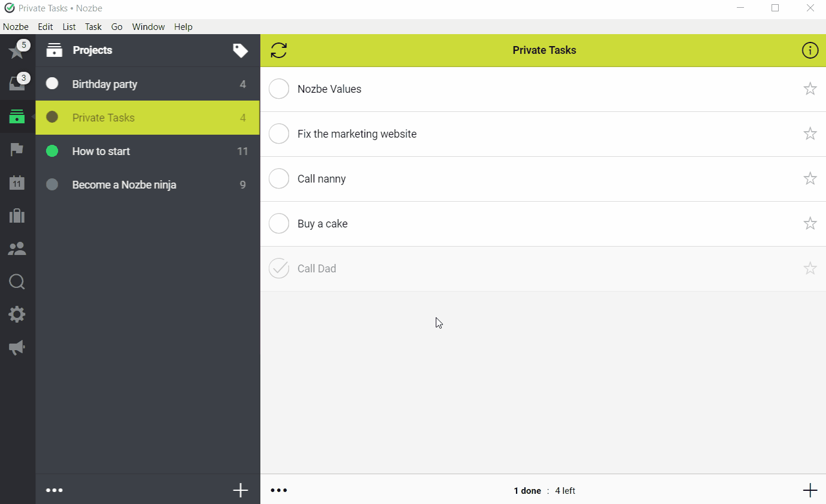
Task: Select the Birthday party project
Action: tap(148, 84)
